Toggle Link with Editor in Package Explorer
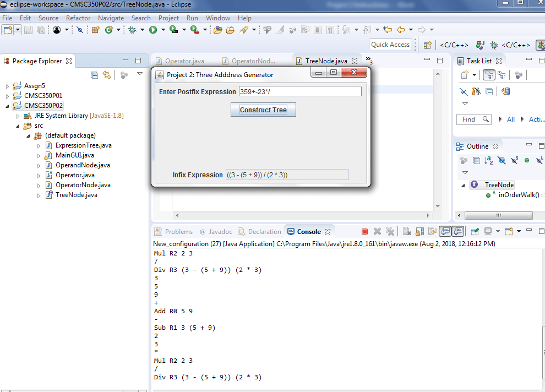 [107, 75]
